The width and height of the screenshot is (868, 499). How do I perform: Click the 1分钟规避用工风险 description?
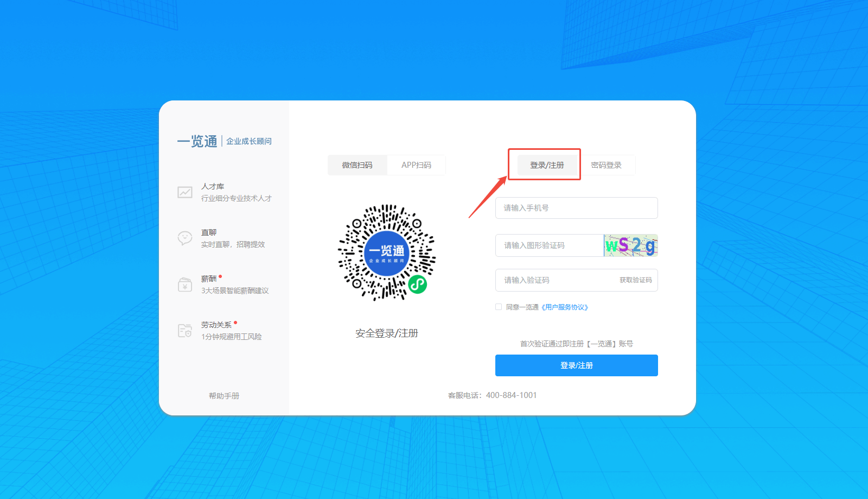[232, 337]
